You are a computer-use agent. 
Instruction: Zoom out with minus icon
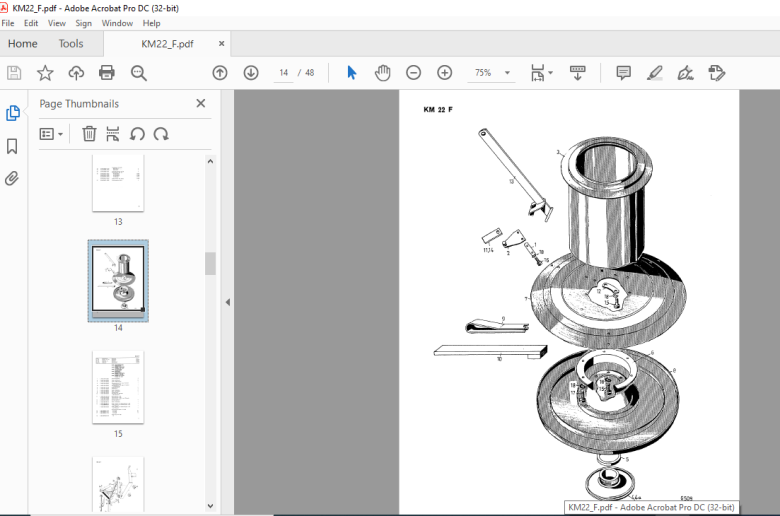(x=413, y=73)
